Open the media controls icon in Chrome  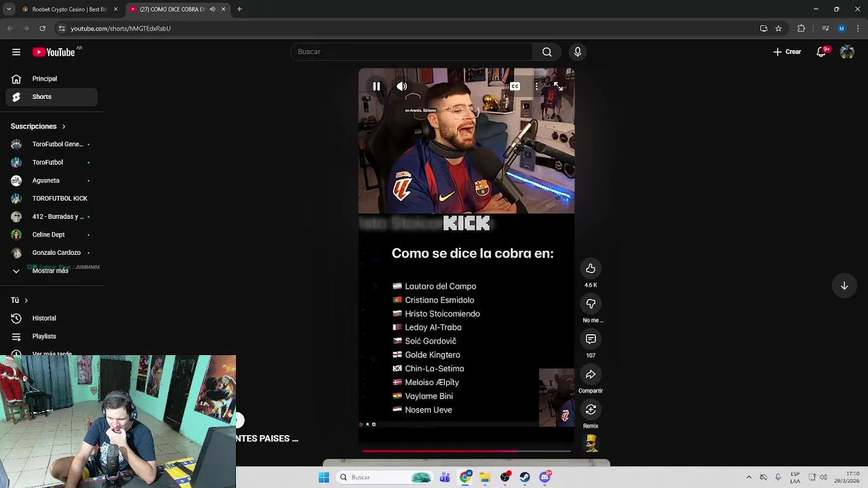pos(825,28)
